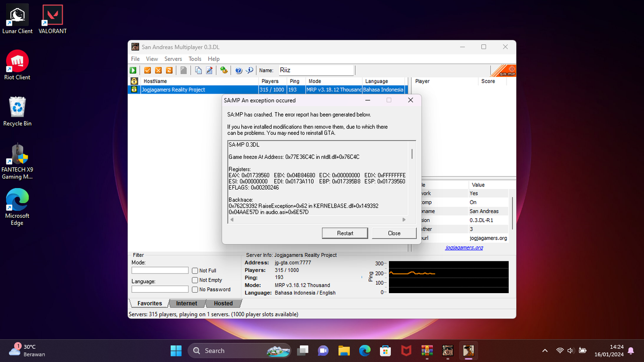The image size is (644, 362).
Task: Close the SA:MP exception dialog with X
Action: coord(411,100)
